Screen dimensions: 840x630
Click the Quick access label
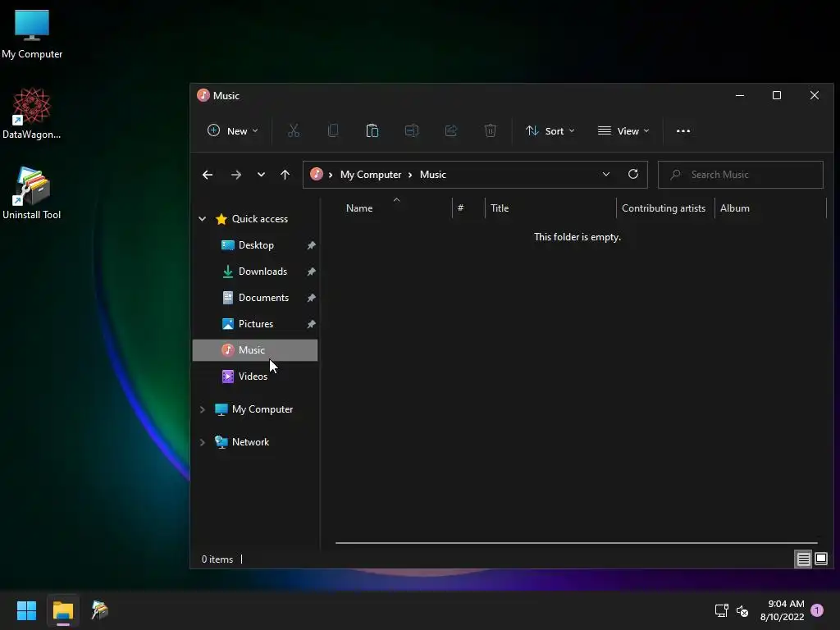coord(260,218)
